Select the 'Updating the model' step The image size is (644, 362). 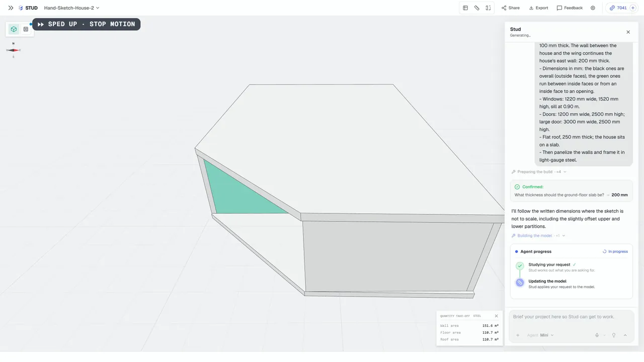tap(572, 284)
